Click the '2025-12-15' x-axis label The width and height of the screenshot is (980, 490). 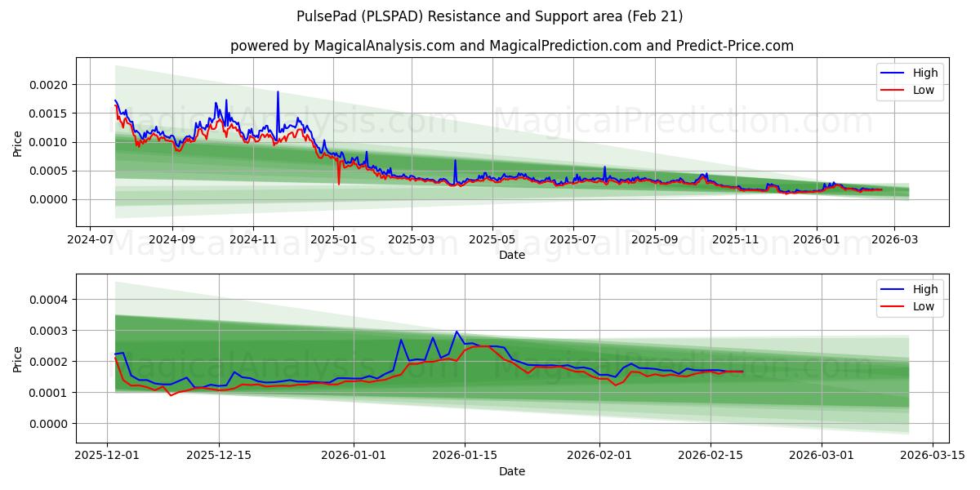(218, 457)
